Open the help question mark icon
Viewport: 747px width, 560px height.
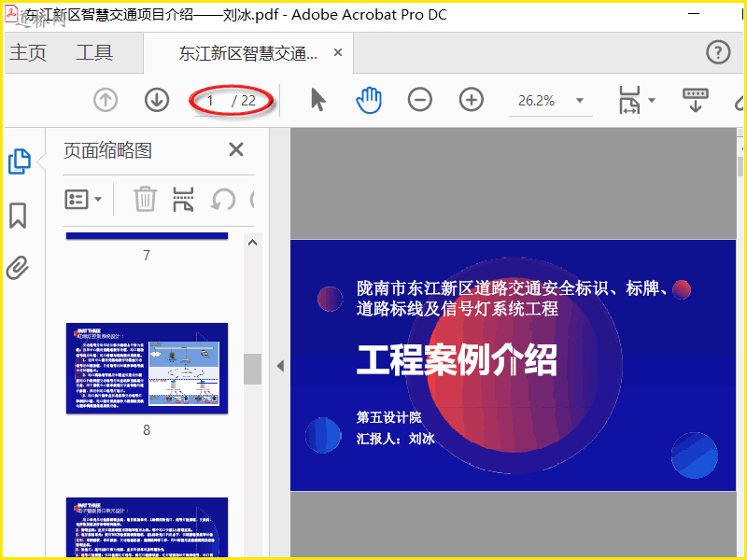(x=718, y=52)
